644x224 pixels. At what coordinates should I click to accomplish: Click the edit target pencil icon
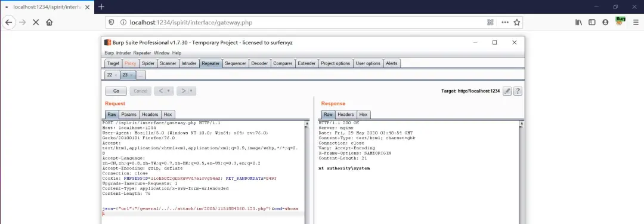coord(507,91)
